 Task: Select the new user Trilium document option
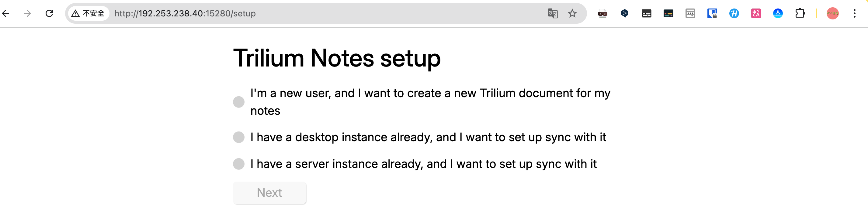(238, 102)
